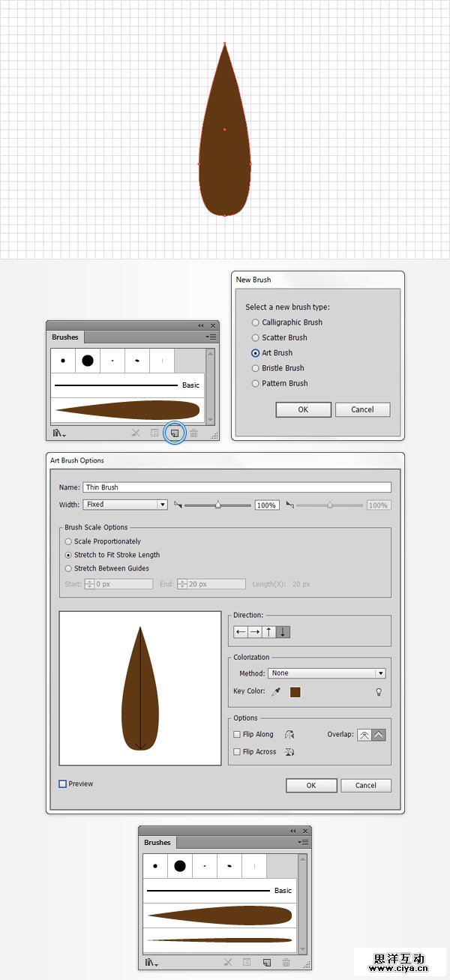This screenshot has width=450, height=980.
Task: Set brush direction to left arrow
Action: tap(241, 632)
